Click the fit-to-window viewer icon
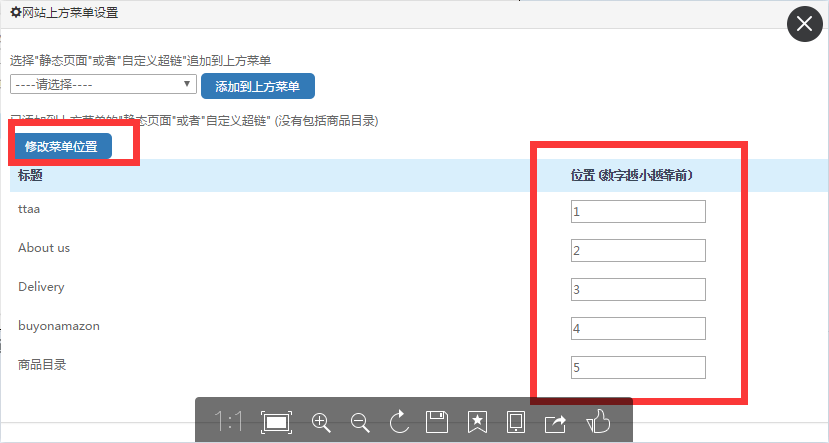The width and height of the screenshot is (829, 443). pyautogui.click(x=277, y=422)
